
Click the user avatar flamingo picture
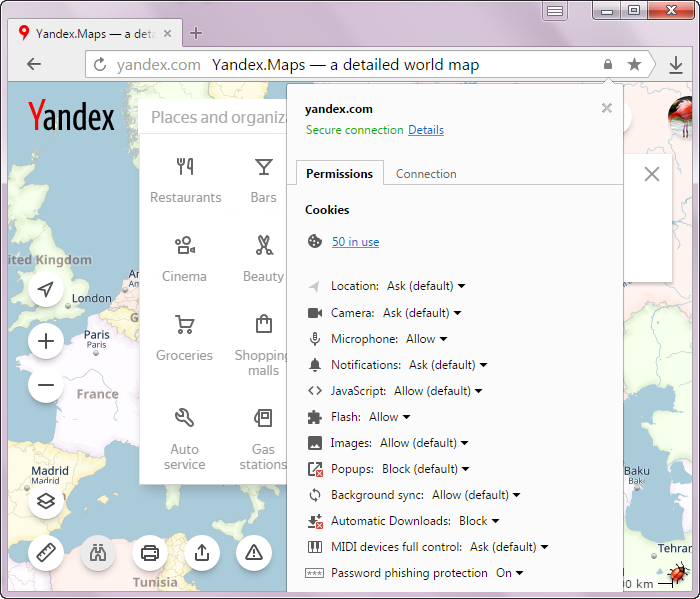coord(680,117)
